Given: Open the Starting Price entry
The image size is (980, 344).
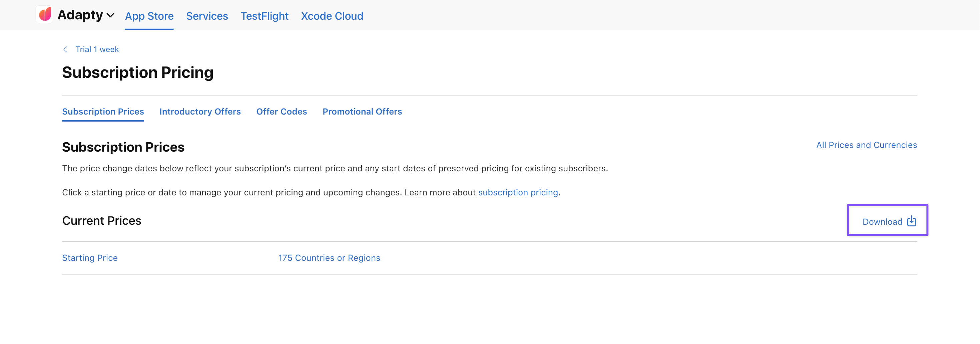Looking at the screenshot, I should click(x=90, y=258).
